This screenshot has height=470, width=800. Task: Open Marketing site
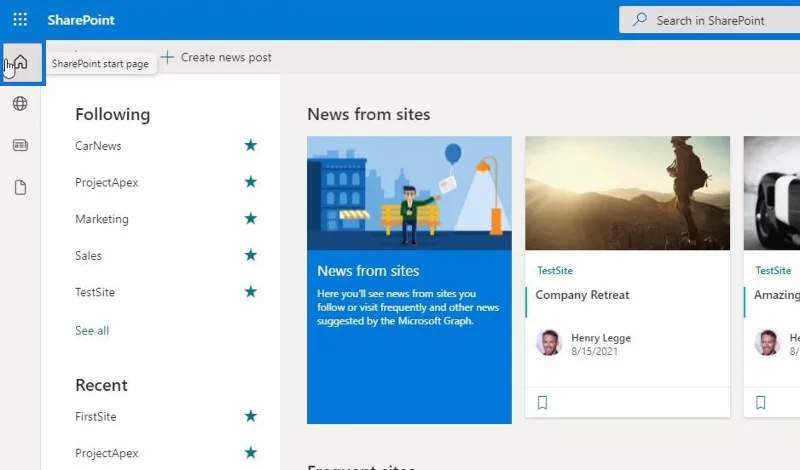pyautogui.click(x=102, y=219)
